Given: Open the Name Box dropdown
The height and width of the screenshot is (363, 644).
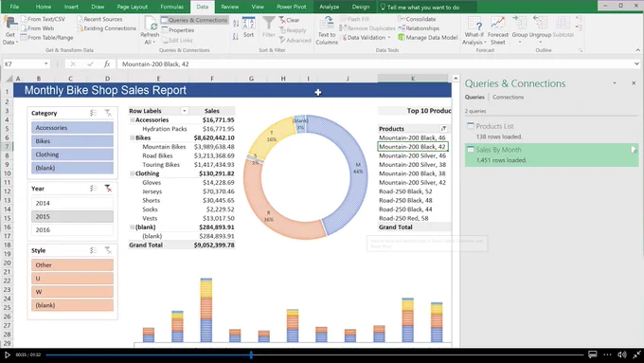Looking at the screenshot, I should [46, 64].
